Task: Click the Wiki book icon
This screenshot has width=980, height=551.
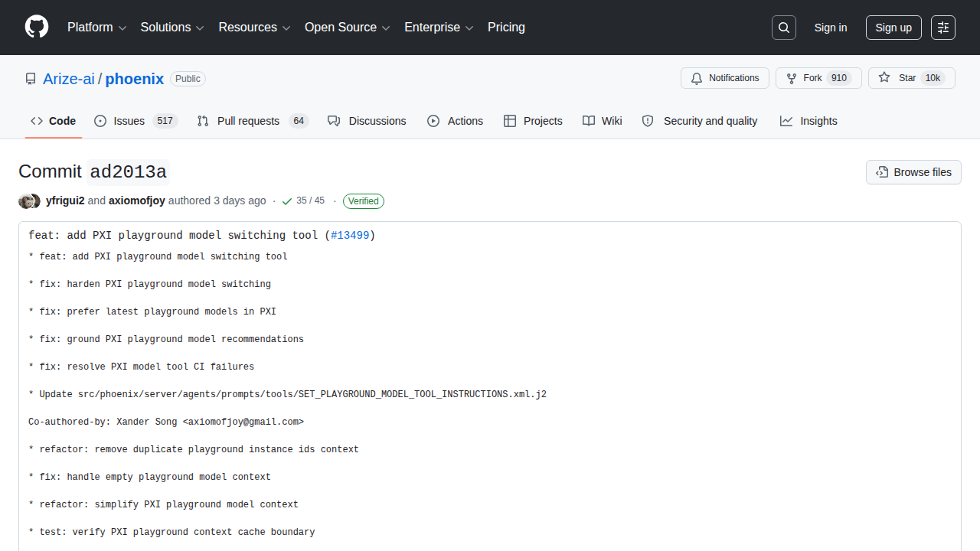Action: click(x=589, y=121)
